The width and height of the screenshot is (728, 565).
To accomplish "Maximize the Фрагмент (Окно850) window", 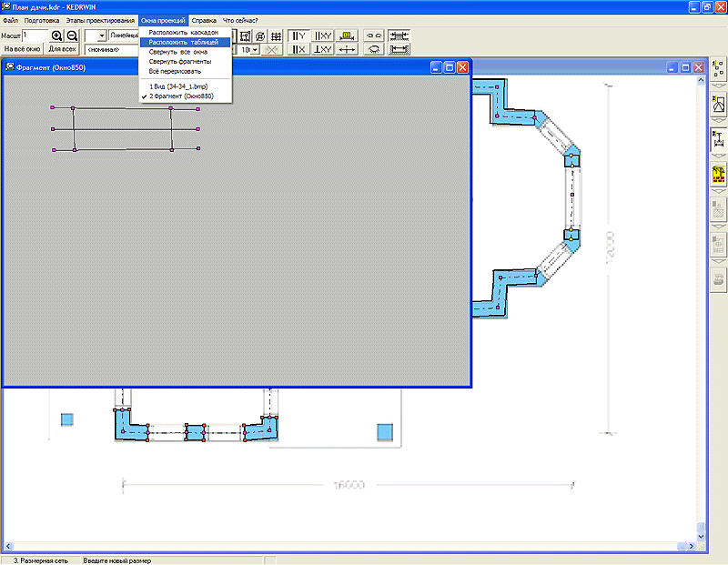I will point(449,67).
